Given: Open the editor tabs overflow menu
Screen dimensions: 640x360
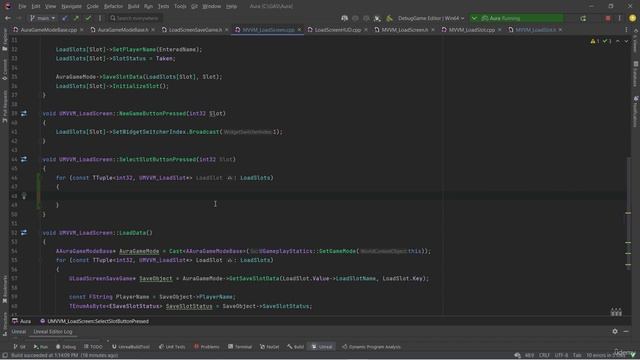Looking at the screenshot, I should click(x=626, y=30).
